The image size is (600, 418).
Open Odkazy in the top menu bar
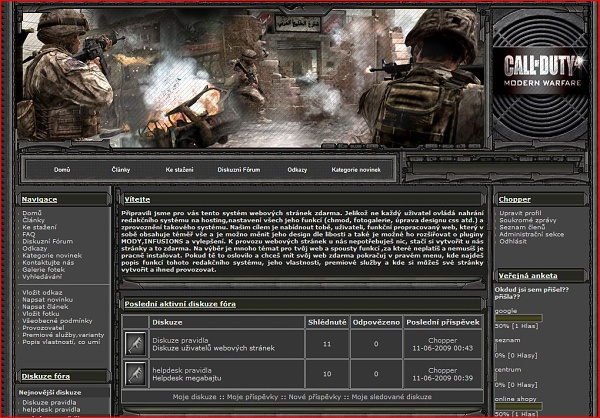tap(297, 170)
